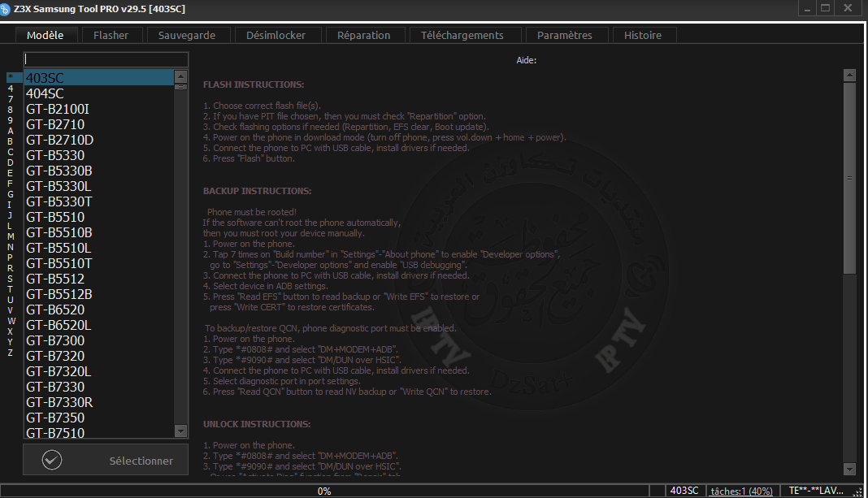Open the Flasher tab
Viewport: 868px width, 498px height.
tap(111, 35)
